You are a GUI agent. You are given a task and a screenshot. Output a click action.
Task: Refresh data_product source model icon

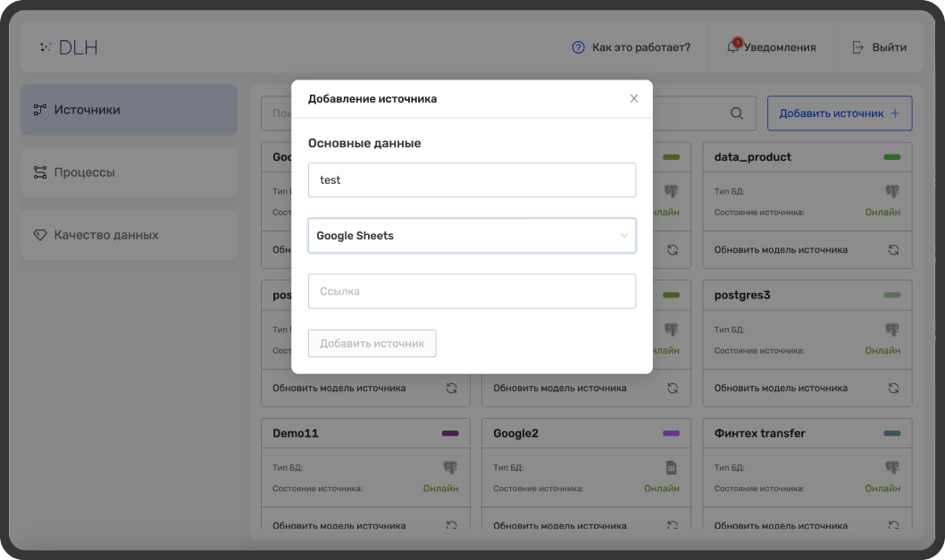pyautogui.click(x=893, y=250)
